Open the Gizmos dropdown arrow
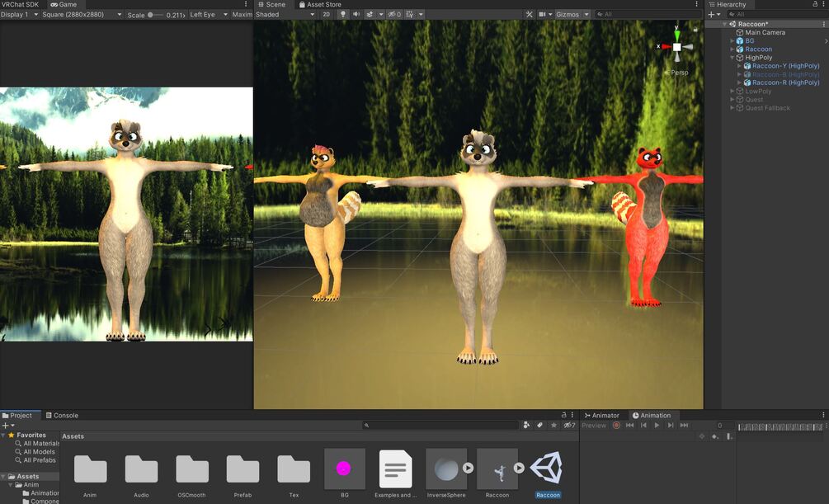The height and width of the screenshot is (504, 829). (586, 14)
